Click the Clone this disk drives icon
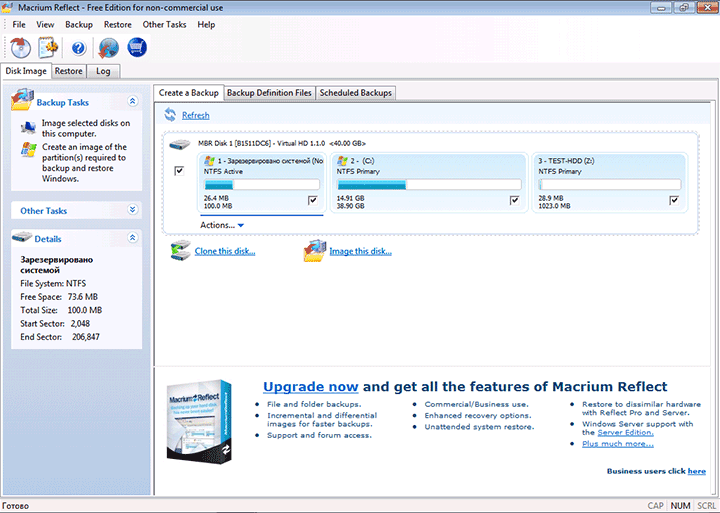The height and width of the screenshot is (513, 720). [x=180, y=251]
